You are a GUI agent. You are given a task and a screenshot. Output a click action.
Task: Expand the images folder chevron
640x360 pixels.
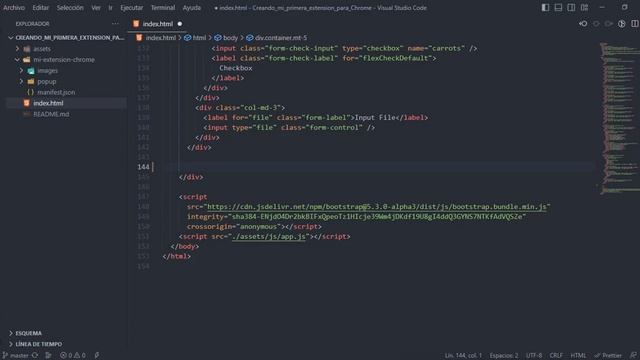21,71
